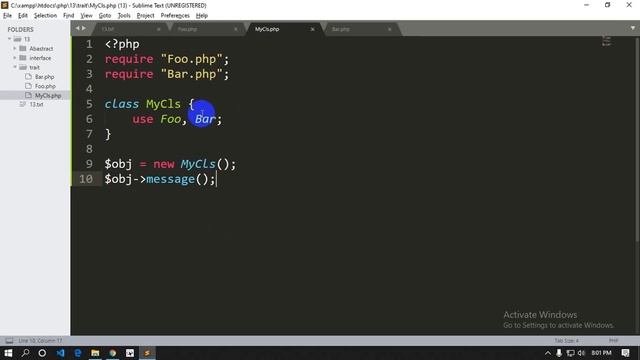Open the Tab Size selector
The image size is (640, 360).
coord(567,340)
